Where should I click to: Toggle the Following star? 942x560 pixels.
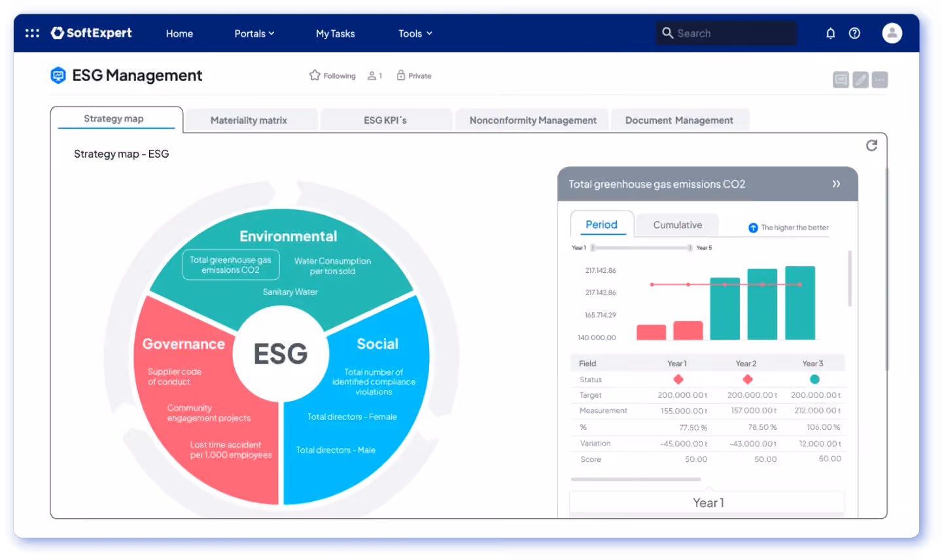(x=315, y=75)
